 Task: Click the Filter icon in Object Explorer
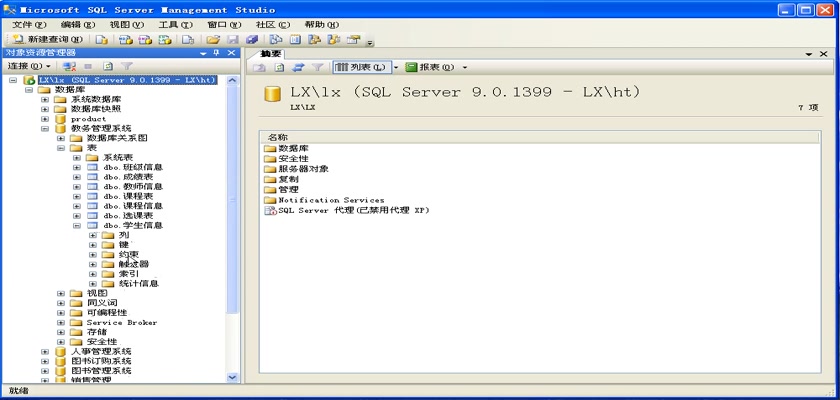126,66
